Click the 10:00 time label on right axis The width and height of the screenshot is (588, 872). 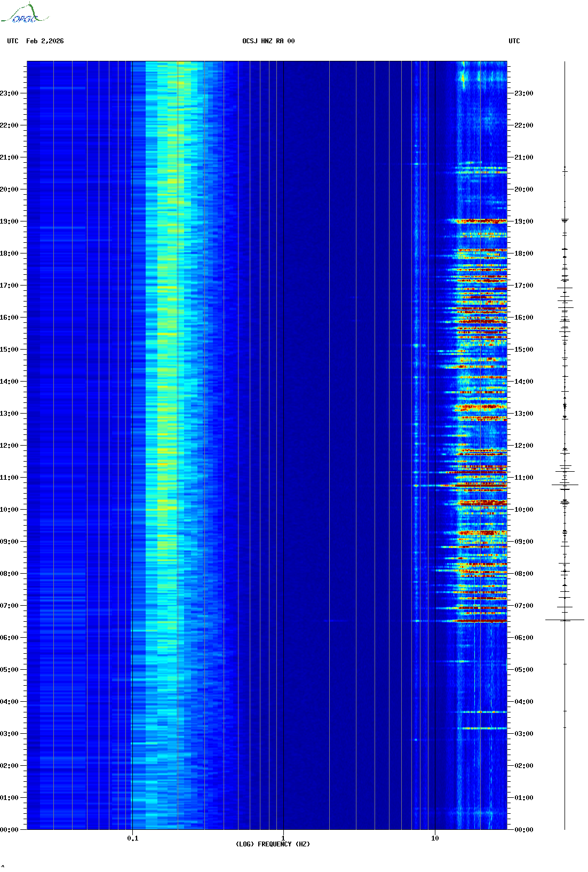click(523, 510)
